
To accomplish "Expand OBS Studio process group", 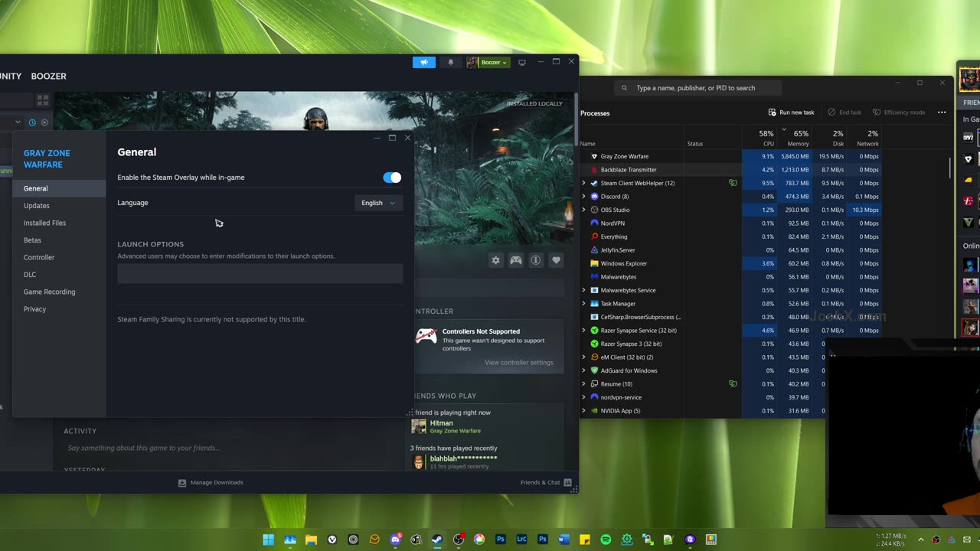I will [x=583, y=210].
